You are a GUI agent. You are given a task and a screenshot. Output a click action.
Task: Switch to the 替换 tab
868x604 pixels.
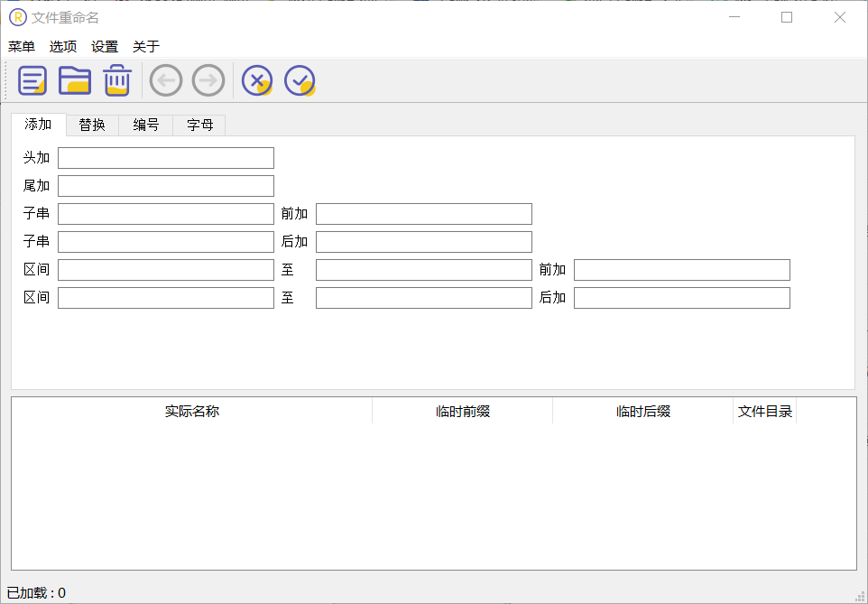[92, 125]
